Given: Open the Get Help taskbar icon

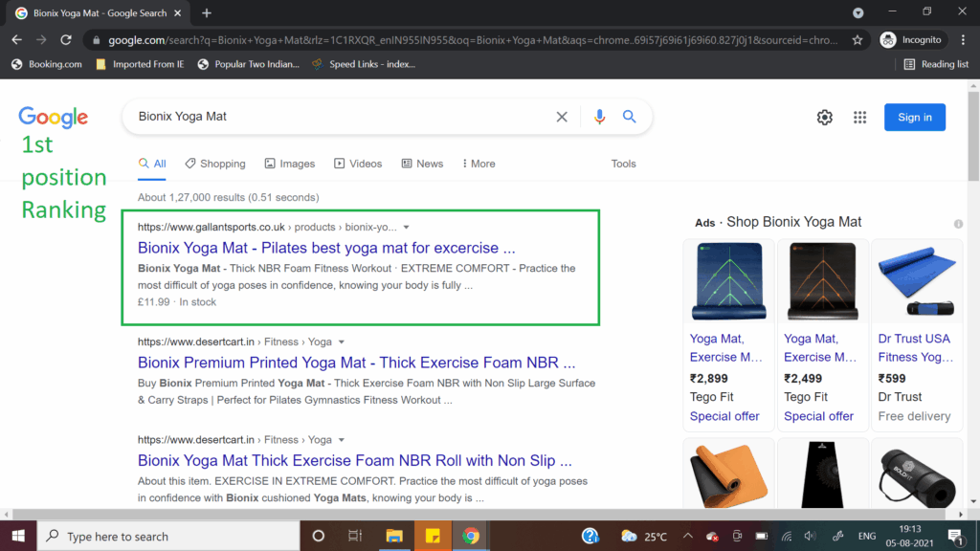Looking at the screenshot, I should pos(590,536).
